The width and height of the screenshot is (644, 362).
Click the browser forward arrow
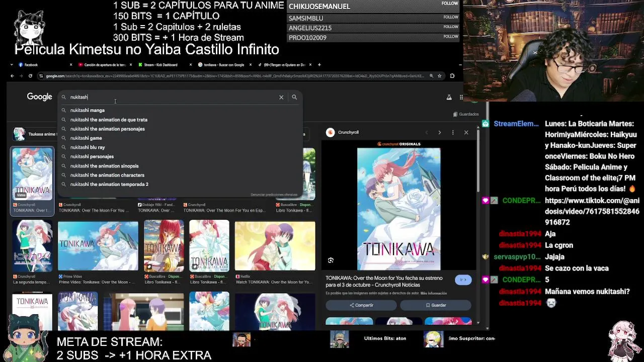(21, 76)
